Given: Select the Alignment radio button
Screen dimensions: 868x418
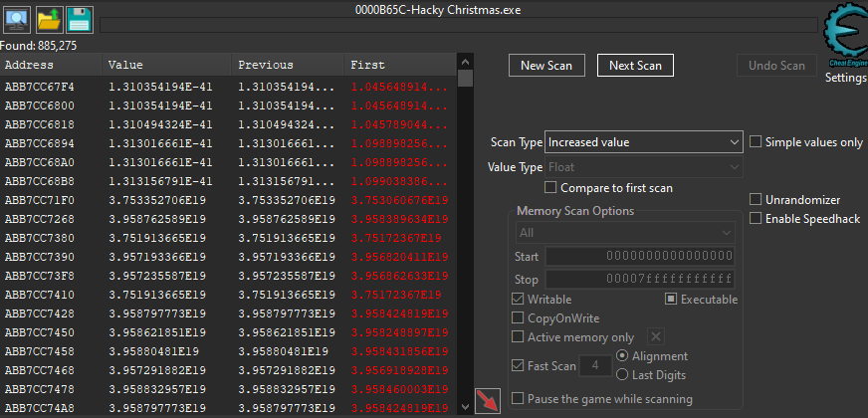Looking at the screenshot, I should [x=652, y=356].
